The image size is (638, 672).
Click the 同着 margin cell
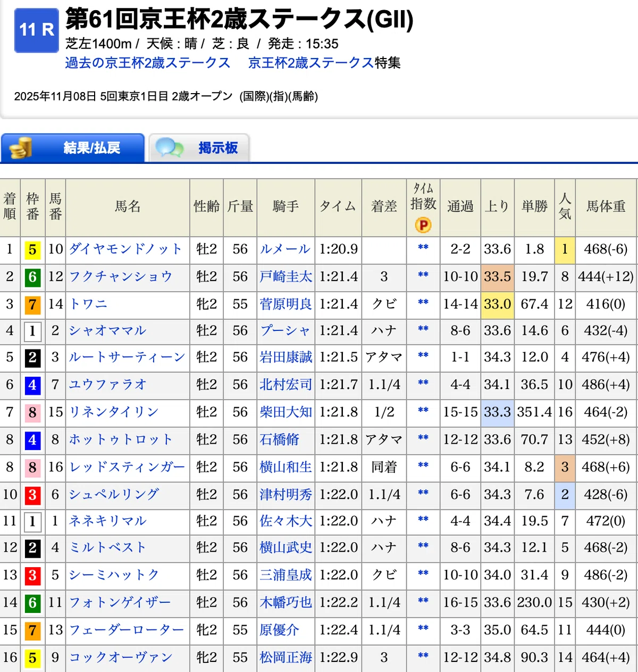tap(384, 468)
